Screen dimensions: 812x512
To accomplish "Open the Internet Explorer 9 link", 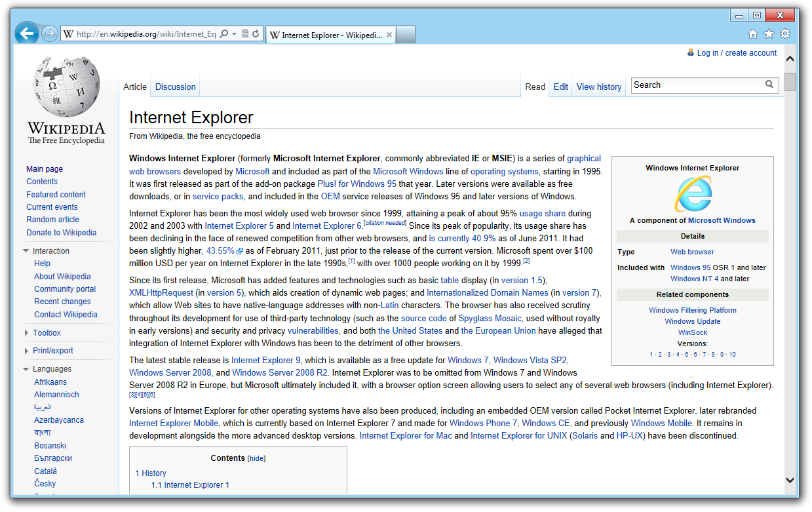I will point(266,360).
